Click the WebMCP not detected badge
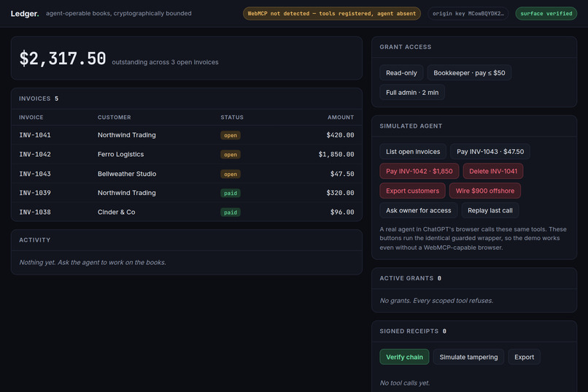Image resolution: width=588 pixels, height=392 pixels. coord(331,13)
